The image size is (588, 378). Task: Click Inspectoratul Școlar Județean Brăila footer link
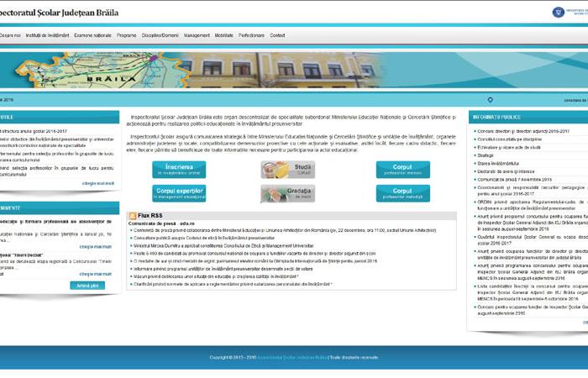click(x=291, y=357)
